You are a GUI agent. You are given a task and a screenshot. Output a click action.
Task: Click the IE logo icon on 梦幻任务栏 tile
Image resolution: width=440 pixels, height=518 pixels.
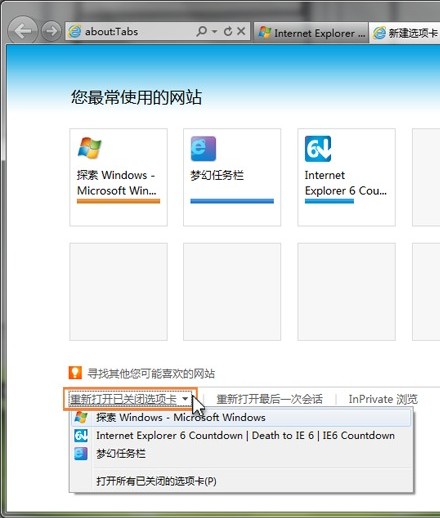click(203, 149)
